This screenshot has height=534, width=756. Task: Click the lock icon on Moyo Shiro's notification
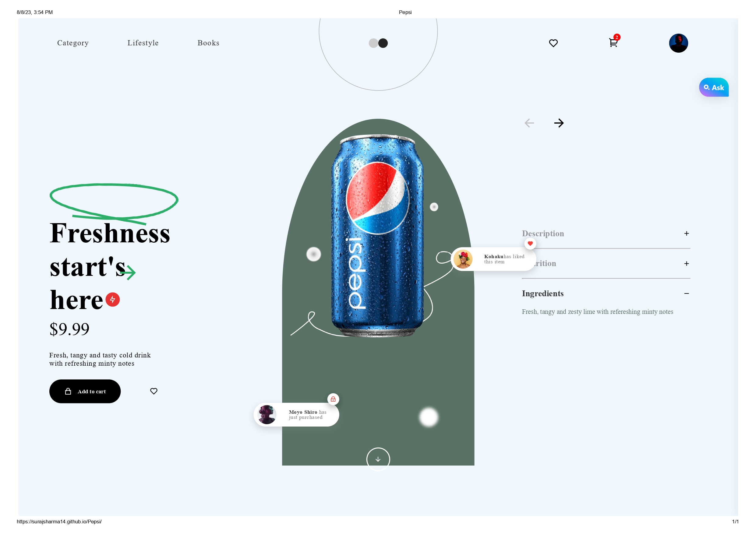pos(333,399)
